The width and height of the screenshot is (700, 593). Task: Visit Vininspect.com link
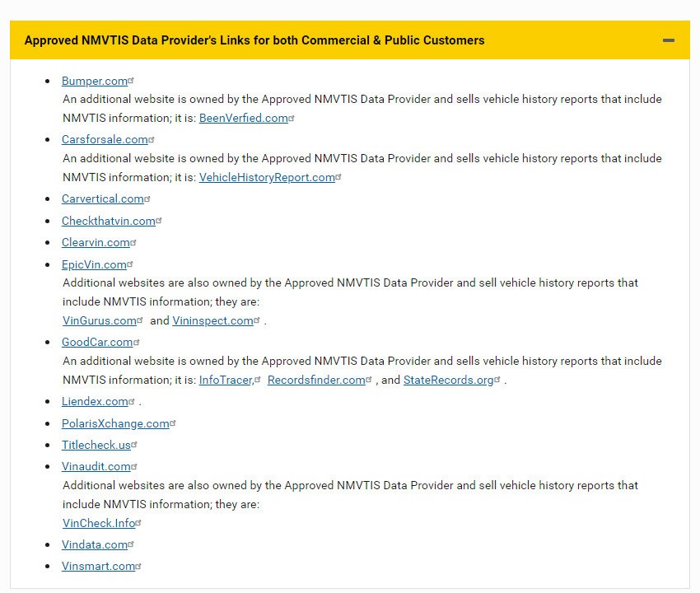tap(213, 321)
